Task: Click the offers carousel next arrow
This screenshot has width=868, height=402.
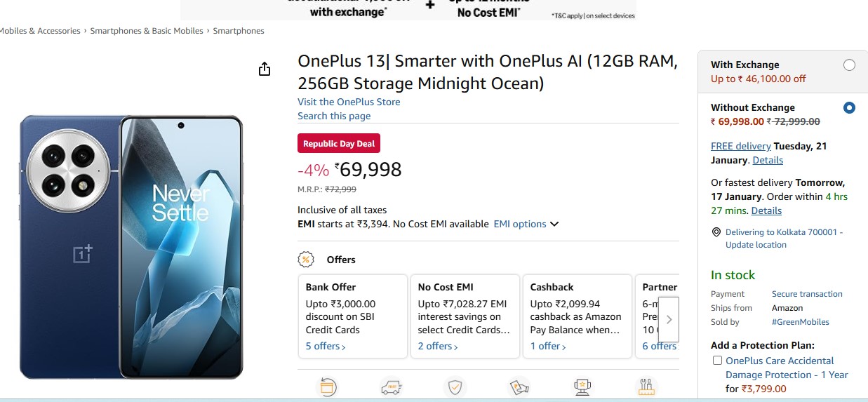Action: click(x=669, y=319)
